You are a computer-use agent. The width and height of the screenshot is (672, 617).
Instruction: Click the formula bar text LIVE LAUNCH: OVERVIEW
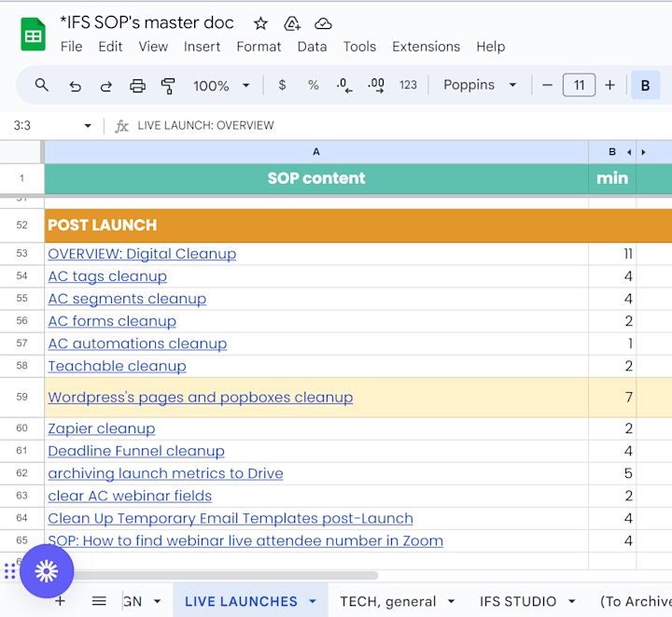coord(205,125)
